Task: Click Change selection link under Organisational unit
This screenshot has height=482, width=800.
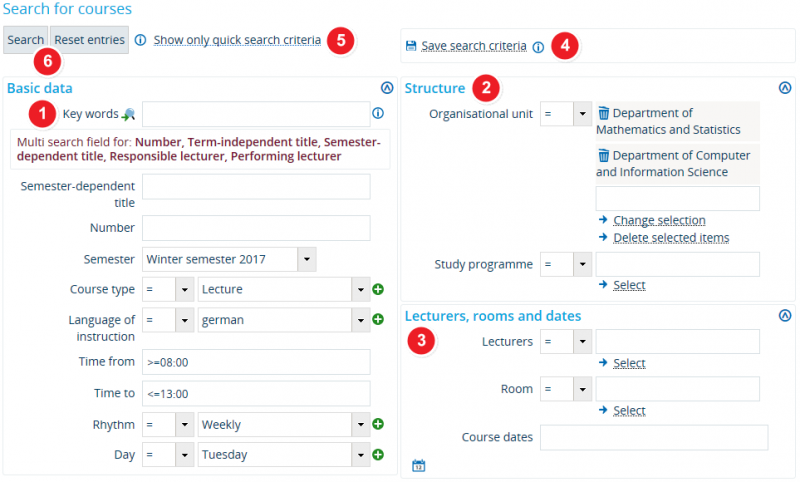Action: (659, 220)
